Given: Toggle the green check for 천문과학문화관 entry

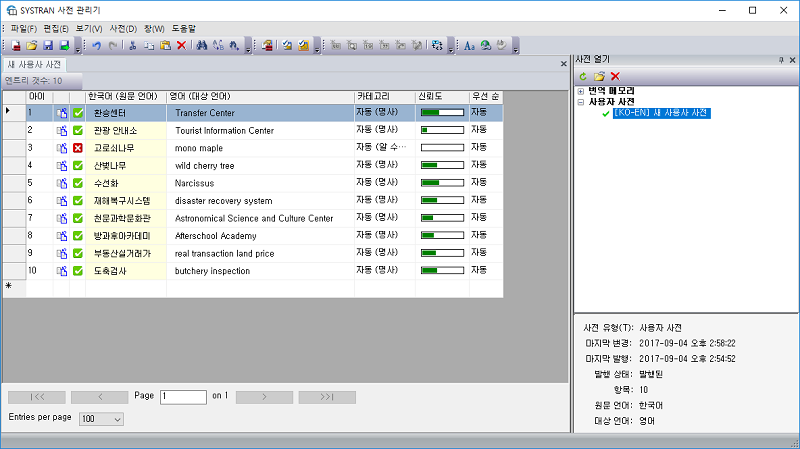Looking at the screenshot, I should pos(78,218).
